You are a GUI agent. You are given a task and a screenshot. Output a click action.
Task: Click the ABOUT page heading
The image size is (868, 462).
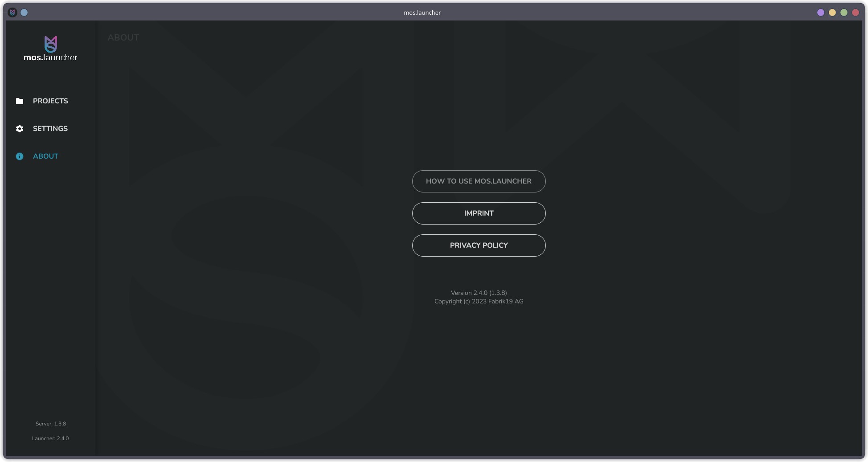pos(123,38)
